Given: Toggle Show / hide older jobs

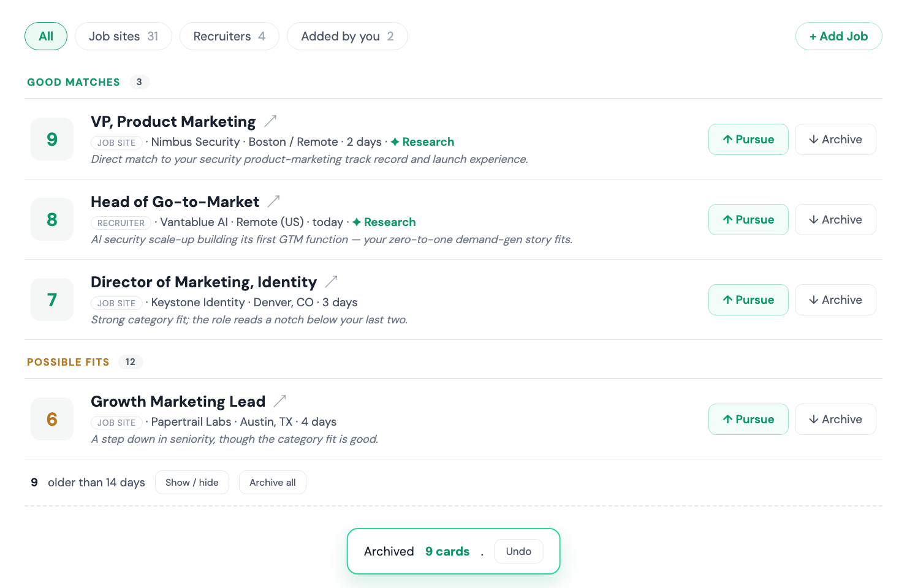Looking at the screenshot, I should [192, 482].
